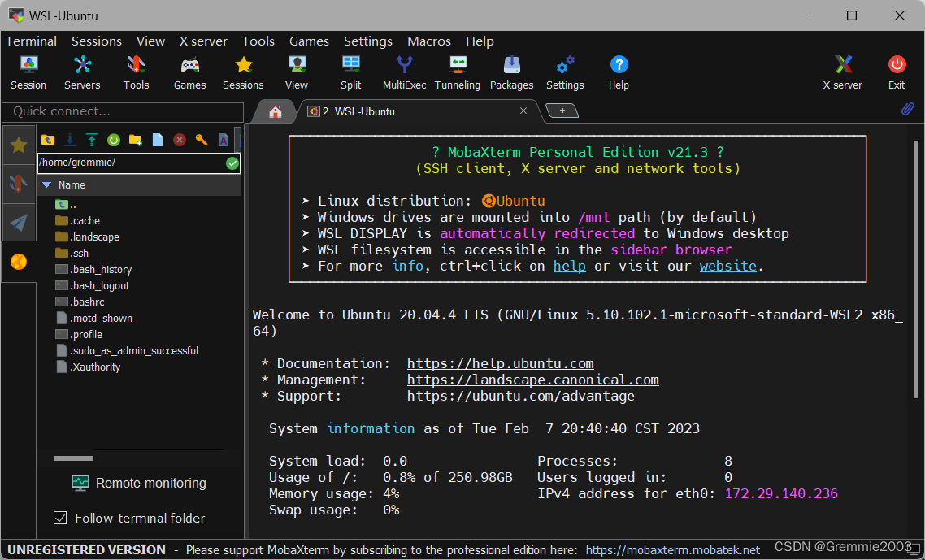Open the Session toolbar button
This screenshot has height=560, width=925.
pos(28,72)
